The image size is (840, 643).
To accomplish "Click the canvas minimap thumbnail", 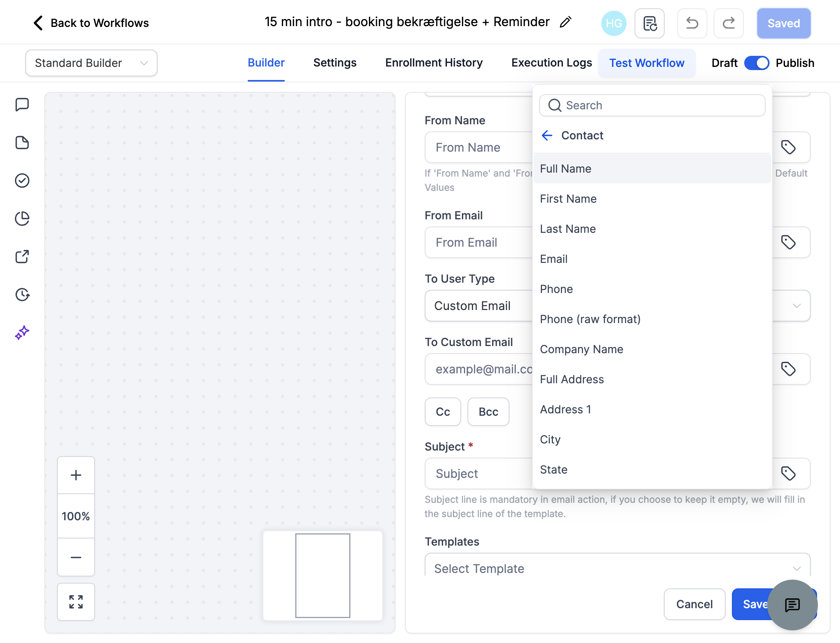I will click(323, 575).
